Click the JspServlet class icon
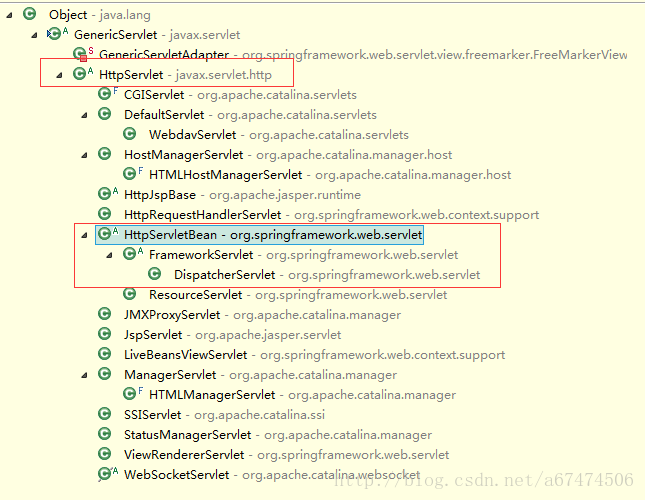 (x=104, y=333)
